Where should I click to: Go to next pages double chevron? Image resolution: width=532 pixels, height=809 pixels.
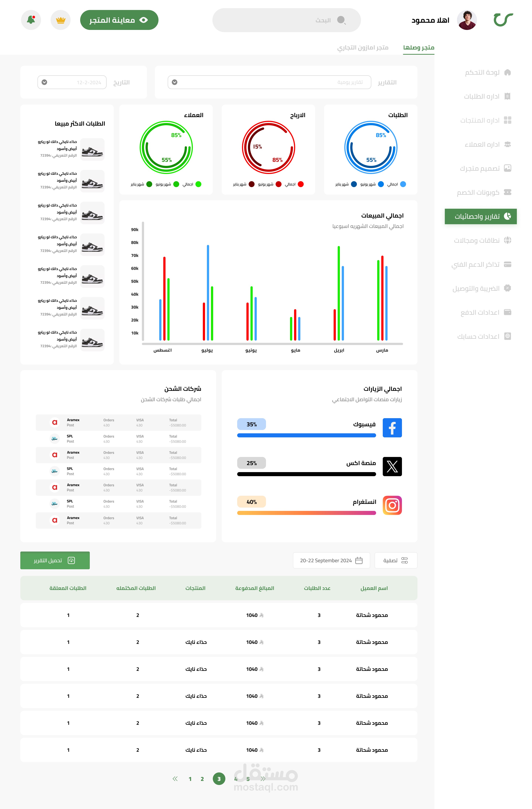(x=263, y=779)
